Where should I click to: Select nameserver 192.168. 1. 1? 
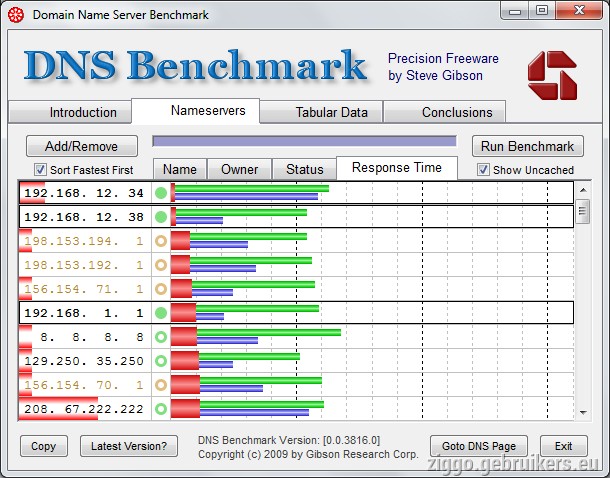pyautogui.click(x=84, y=313)
